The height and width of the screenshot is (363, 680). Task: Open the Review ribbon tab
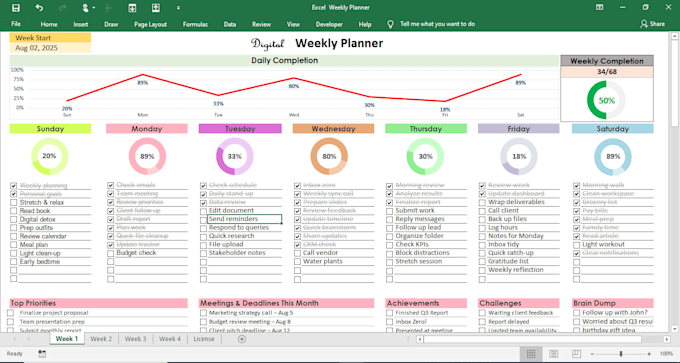[262, 24]
